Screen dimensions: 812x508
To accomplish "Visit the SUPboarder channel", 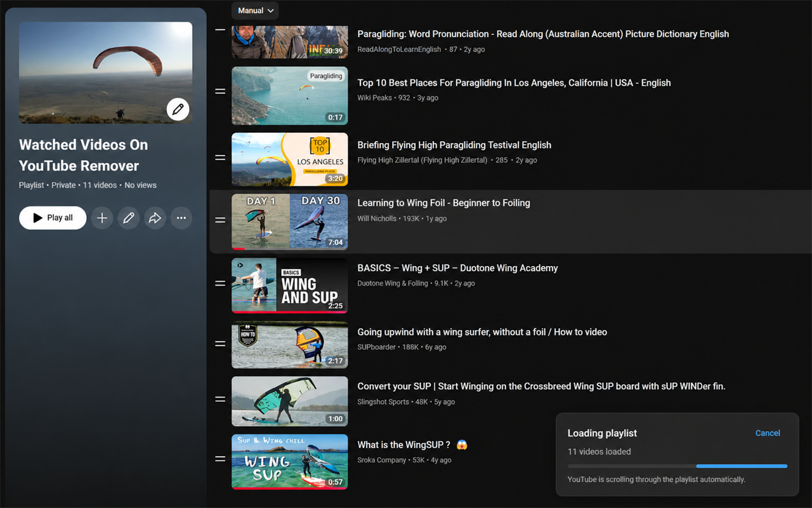I will click(377, 347).
